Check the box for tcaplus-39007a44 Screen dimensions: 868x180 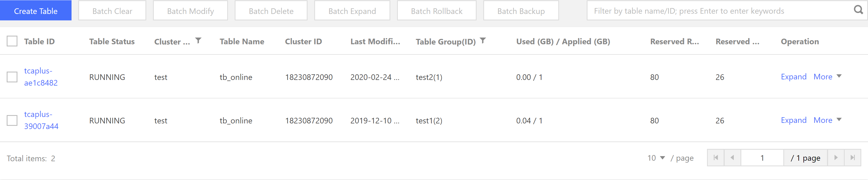coord(12,120)
